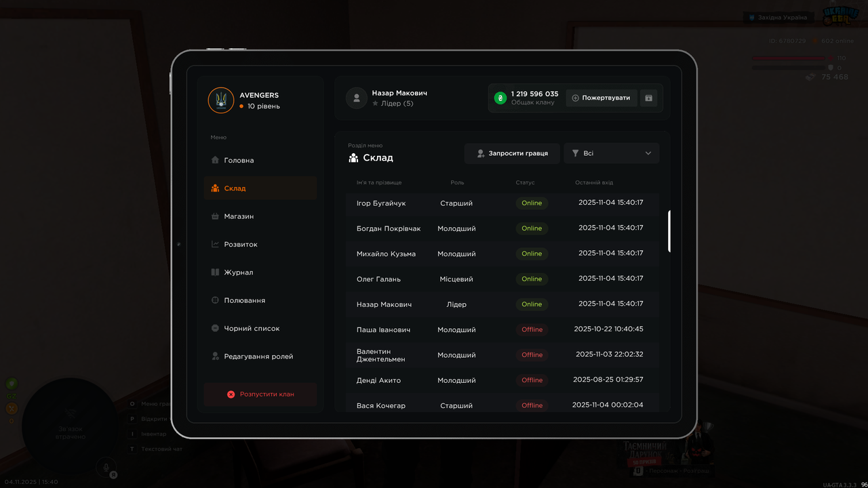The height and width of the screenshot is (488, 868).
Task: Click Старший role of Вася Кочегар
Action: click(x=456, y=405)
